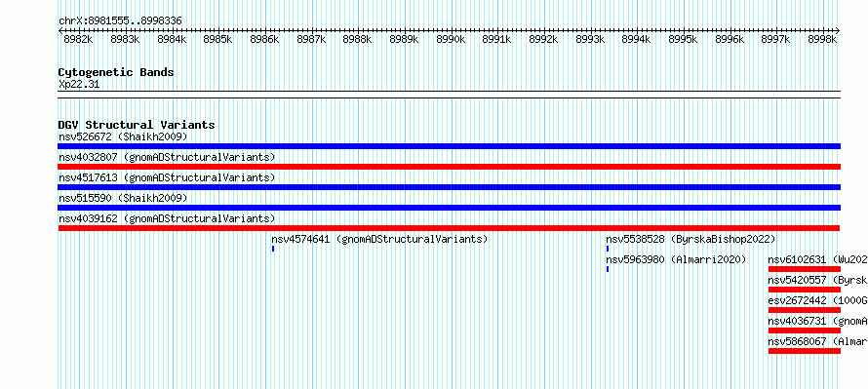Image resolution: width=868 pixels, height=389 pixels.
Task: Click the nsv4517613 (gnomADStructuralVariants) label
Action: 167,177
